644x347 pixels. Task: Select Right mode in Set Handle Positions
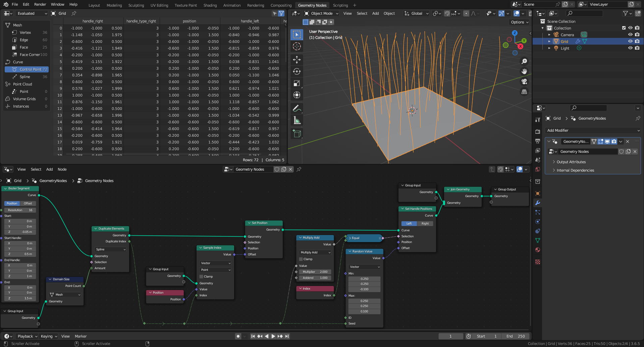click(425, 224)
